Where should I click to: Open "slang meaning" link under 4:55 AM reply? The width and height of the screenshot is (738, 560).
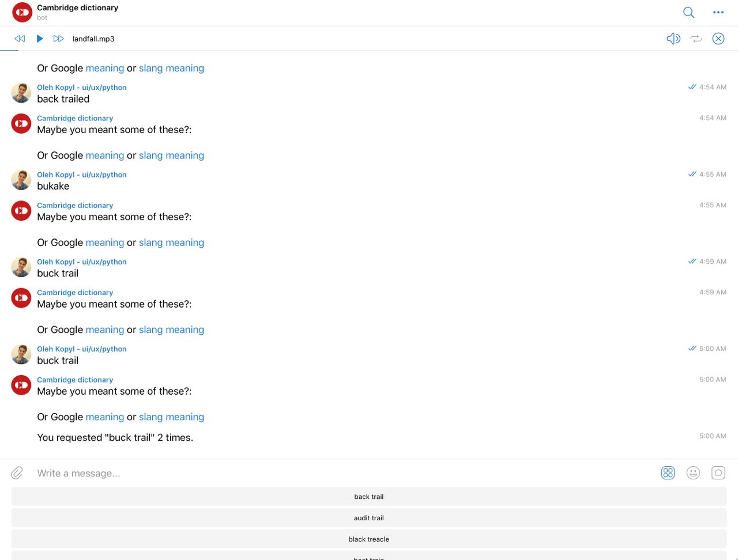point(171,243)
